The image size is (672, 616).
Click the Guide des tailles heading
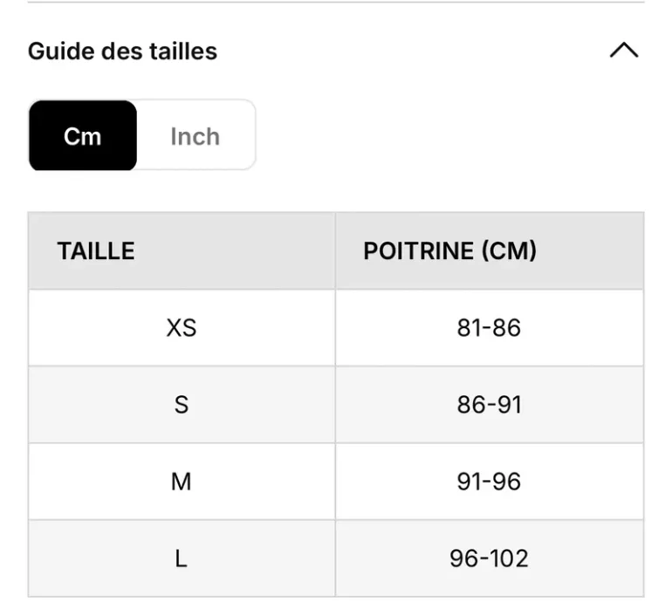coord(122,51)
